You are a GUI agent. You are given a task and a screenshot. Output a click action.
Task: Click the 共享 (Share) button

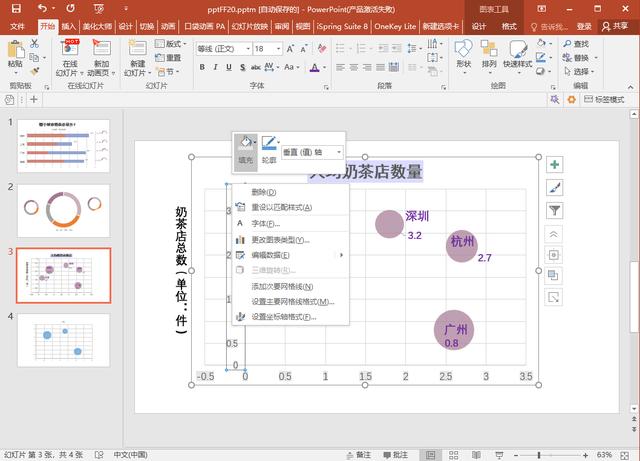click(x=613, y=27)
